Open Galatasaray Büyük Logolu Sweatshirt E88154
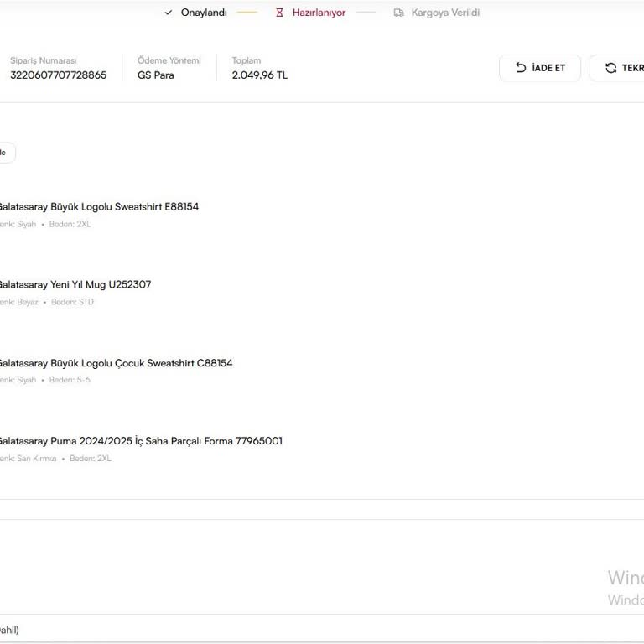 coord(99,206)
